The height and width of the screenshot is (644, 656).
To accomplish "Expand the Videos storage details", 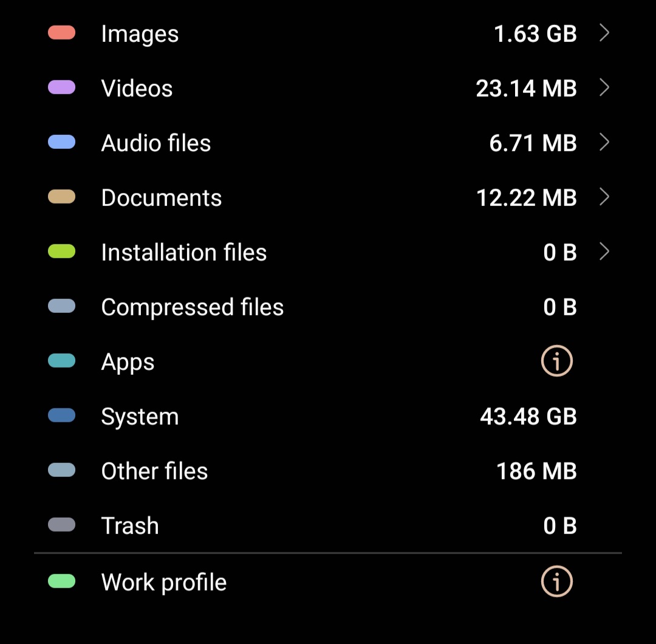I will pos(604,88).
